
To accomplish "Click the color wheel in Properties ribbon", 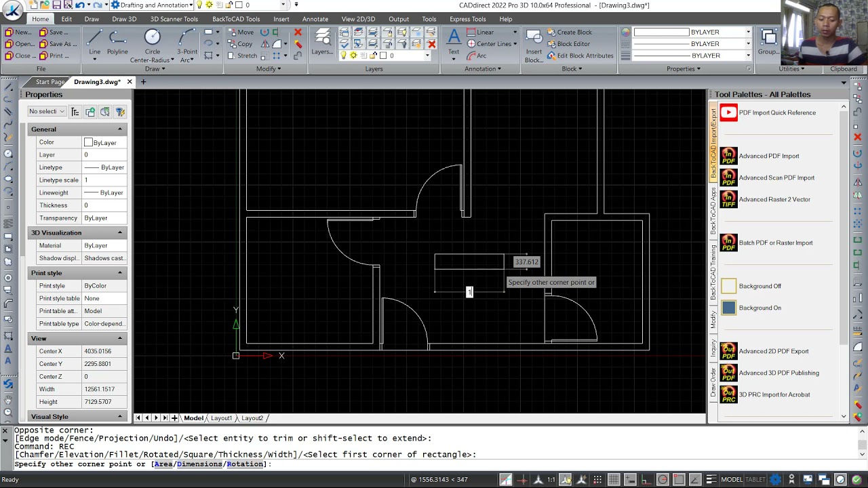I will tap(626, 32).
